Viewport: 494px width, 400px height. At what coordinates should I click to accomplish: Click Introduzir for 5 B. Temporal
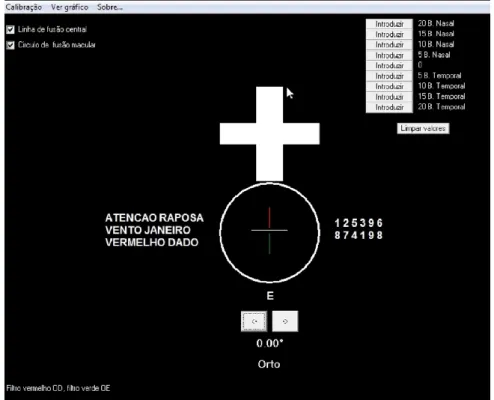[x=389, y=76]
